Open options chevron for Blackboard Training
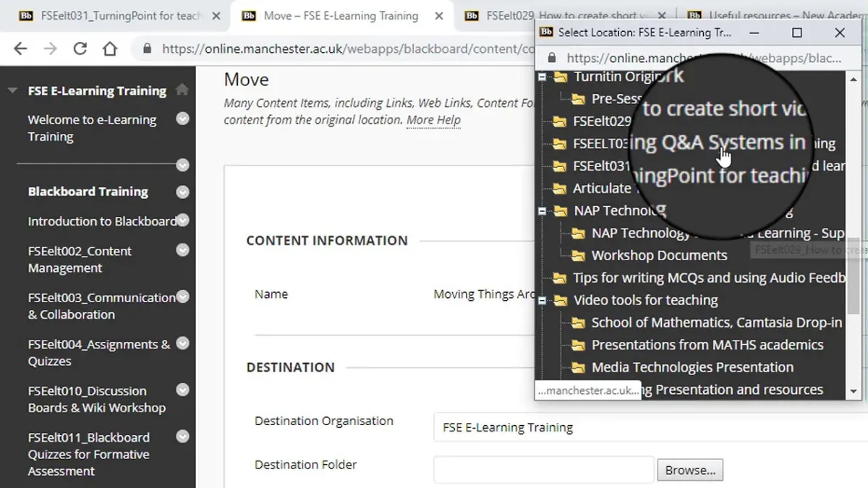The height and width of the screenshot is (488, 868). coord(183,192)
